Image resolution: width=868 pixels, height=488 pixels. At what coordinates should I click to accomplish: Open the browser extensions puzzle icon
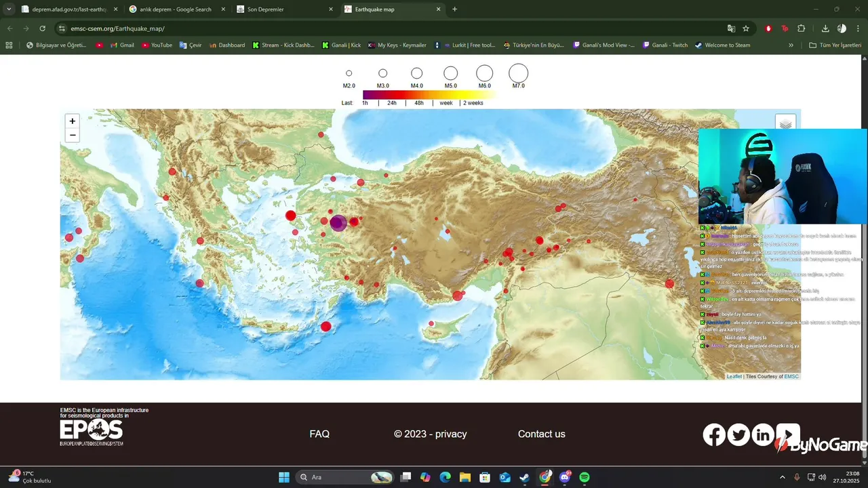[802, 28]
